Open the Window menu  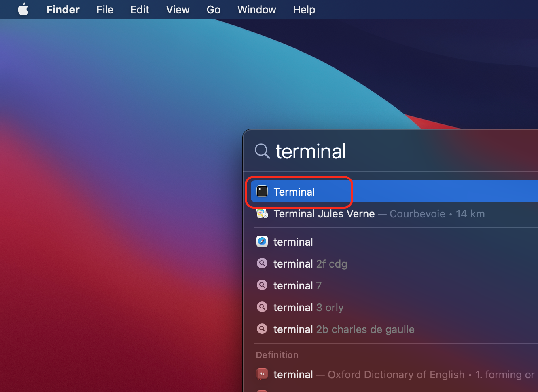[x=257, y=10]
